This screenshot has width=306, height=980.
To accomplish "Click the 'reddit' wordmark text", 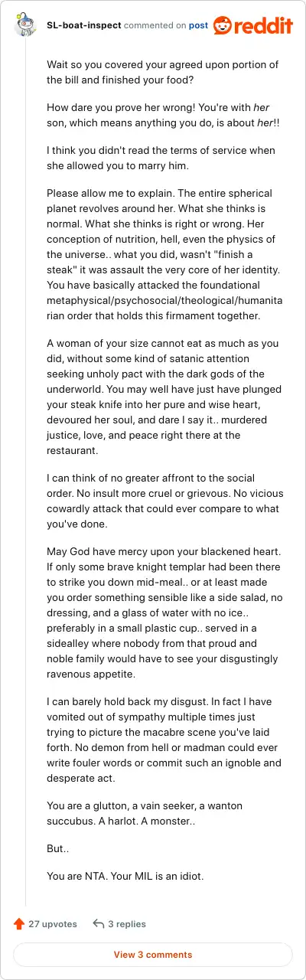I will 265,26.
